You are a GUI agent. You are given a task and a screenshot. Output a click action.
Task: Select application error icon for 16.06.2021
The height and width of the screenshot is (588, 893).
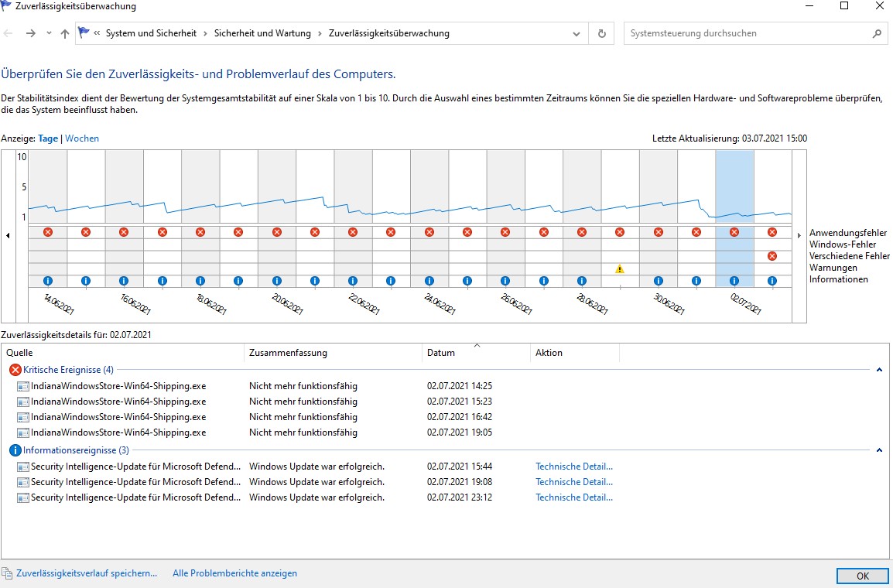click(x=124, y=232)
